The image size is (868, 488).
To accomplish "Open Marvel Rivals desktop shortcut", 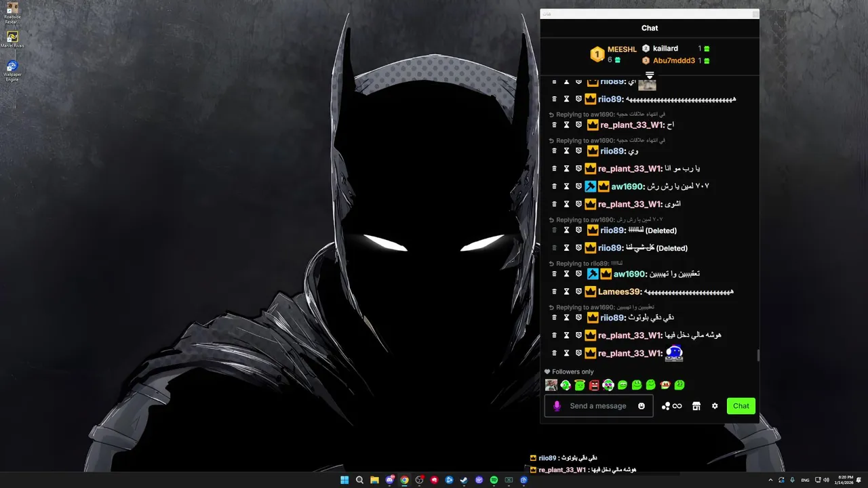I will click(x=12, y=39).
